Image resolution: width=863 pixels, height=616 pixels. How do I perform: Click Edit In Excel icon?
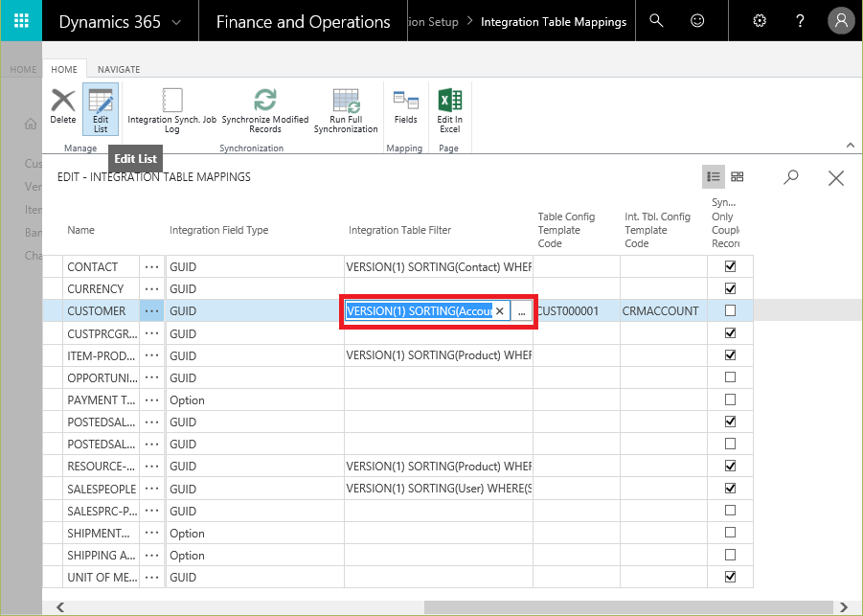[x=449, y=110]
